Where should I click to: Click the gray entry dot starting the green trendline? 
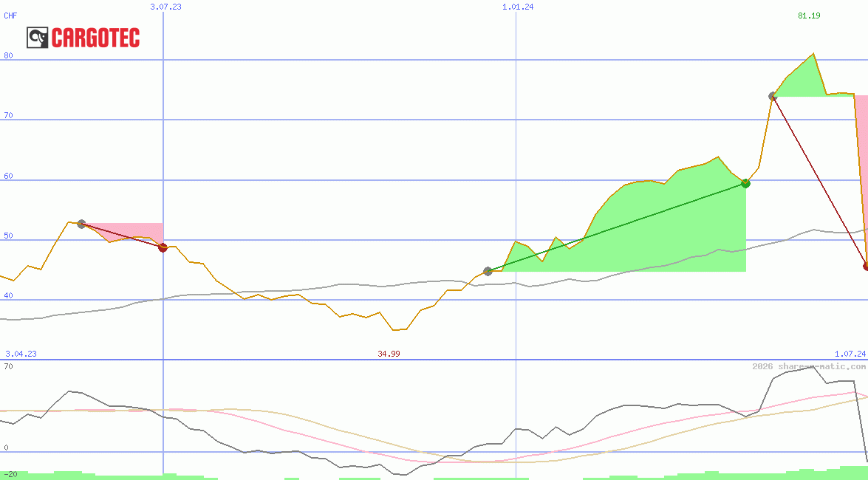click(488, 271)
